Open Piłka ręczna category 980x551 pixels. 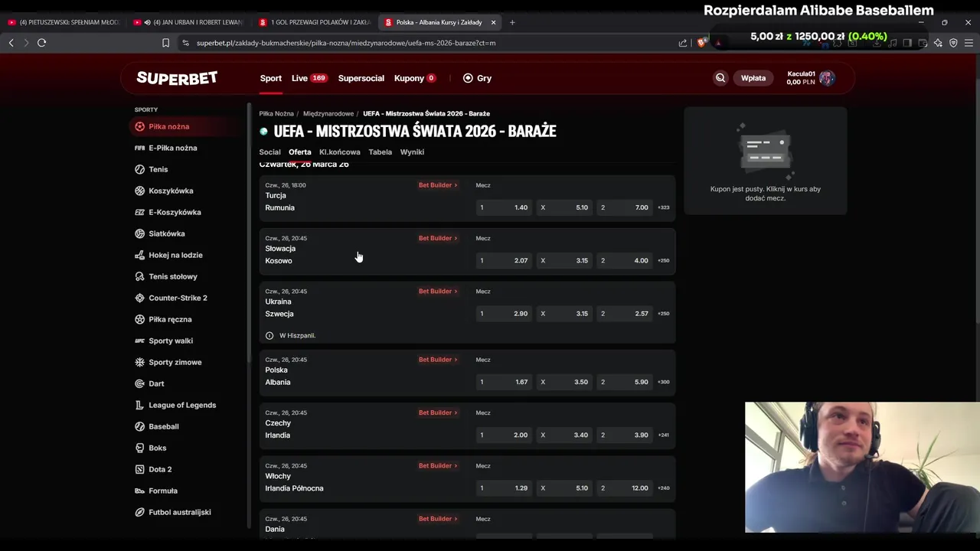pyautogui.click(x=170, y=319)
